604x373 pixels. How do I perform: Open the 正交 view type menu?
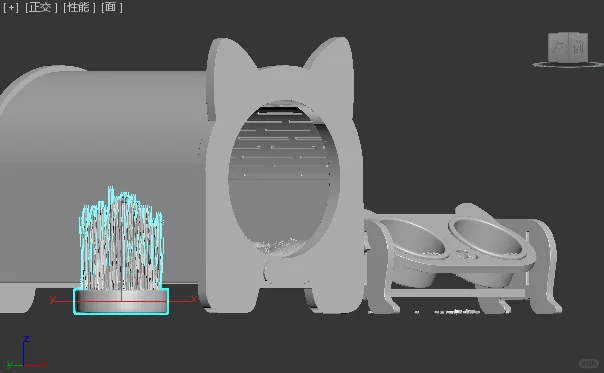[x=41, y=7]
